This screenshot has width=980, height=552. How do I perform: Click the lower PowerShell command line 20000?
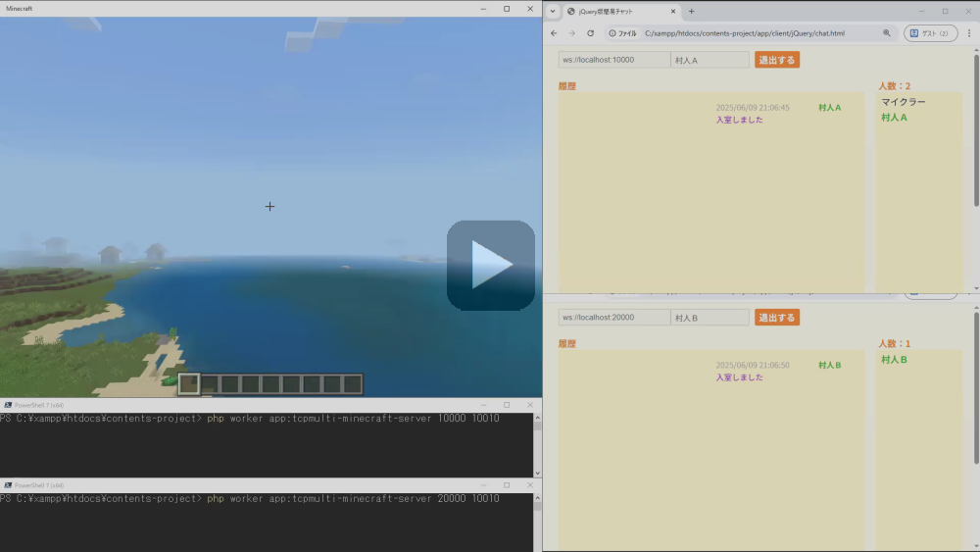coord(249,498)
